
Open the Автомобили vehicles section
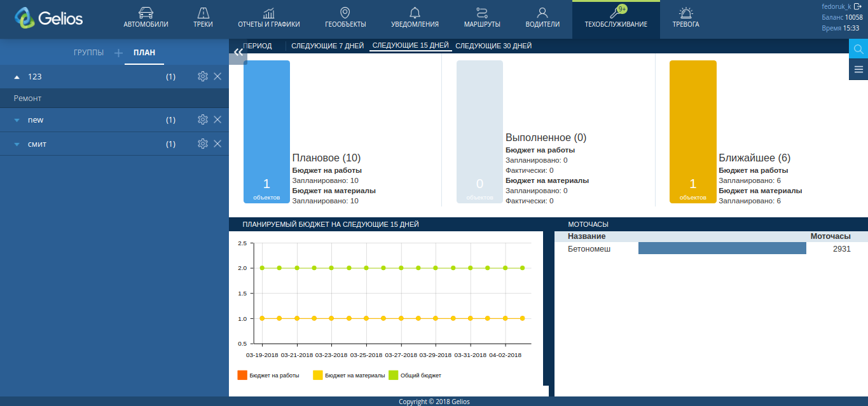click(146, 18)
